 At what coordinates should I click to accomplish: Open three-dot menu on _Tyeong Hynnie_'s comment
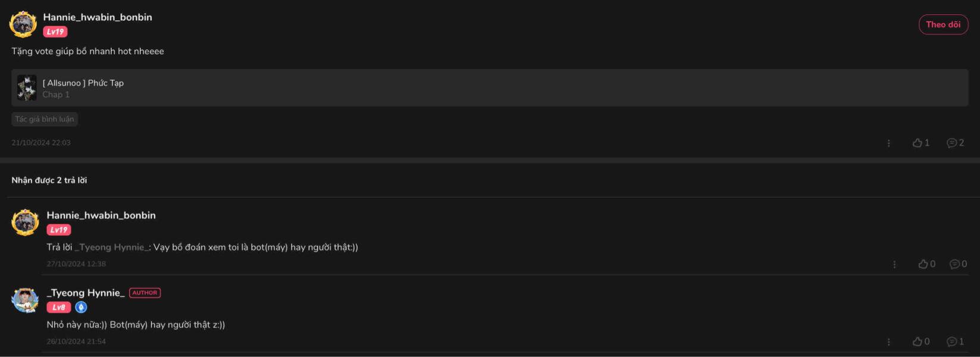click(888, 342)
